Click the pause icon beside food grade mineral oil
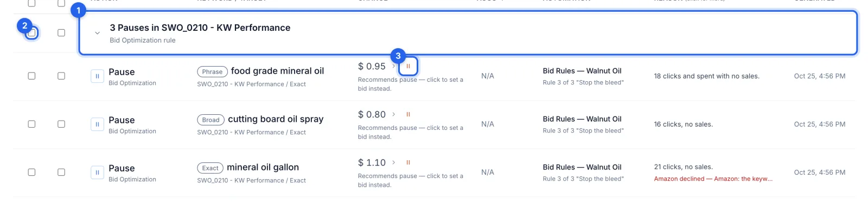868x210 pixels. pos(97,76)
